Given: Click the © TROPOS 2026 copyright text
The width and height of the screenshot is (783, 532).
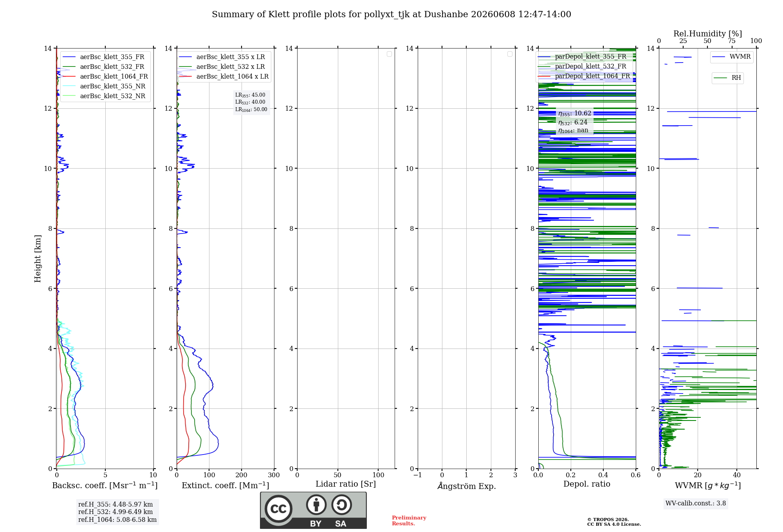Looking at the screenshot, I should [x=608, y=519].
